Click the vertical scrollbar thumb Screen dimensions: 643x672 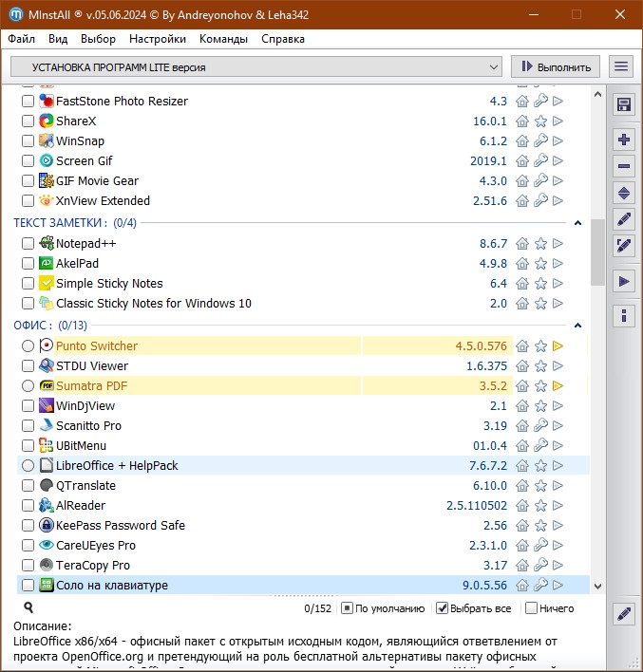(597, 252)
